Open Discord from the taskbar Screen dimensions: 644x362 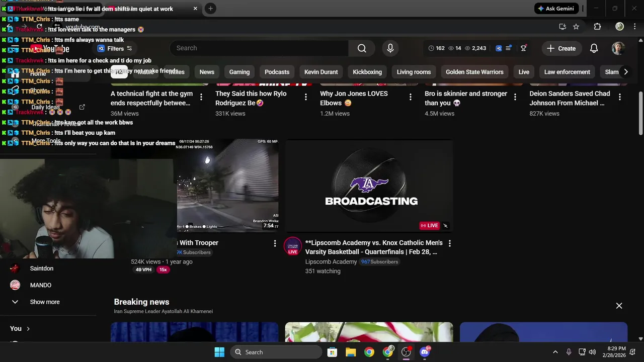pyautogui.click(x=425, y=352)
